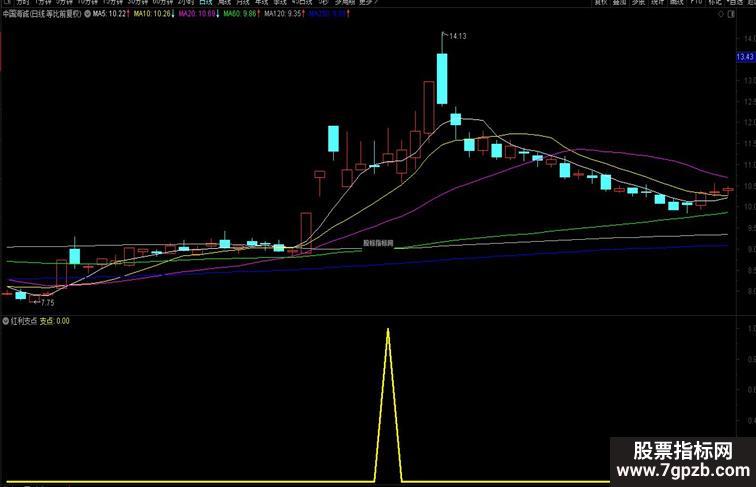Image resolution: width=756 pixels, height=487 pixels.
Task: Click the MA10: 10.26 indicator value
Action: pos(152,14)
